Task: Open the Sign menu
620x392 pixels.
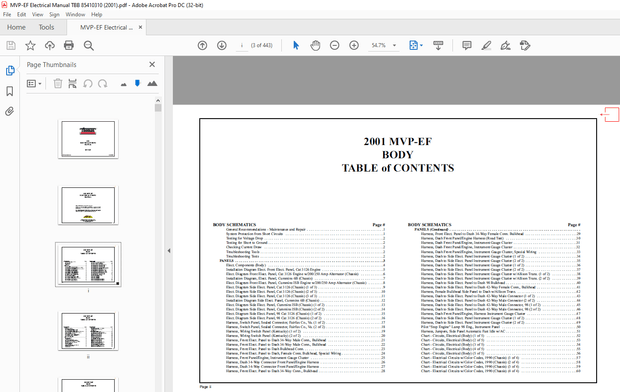Action: point(54,15)
